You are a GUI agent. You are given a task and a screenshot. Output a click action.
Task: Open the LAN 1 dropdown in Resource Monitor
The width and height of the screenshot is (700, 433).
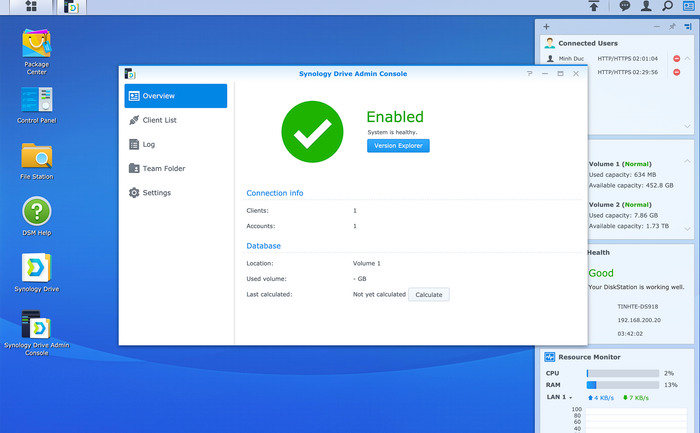559,397
